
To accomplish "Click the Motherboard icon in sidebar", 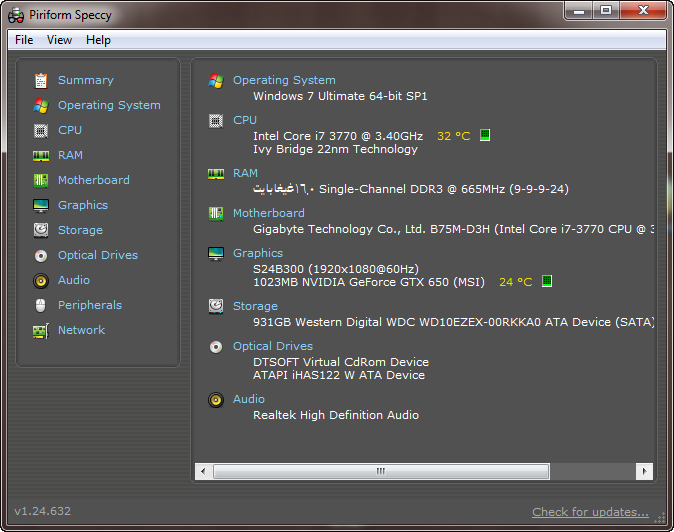I will click(x=41, y=180).
